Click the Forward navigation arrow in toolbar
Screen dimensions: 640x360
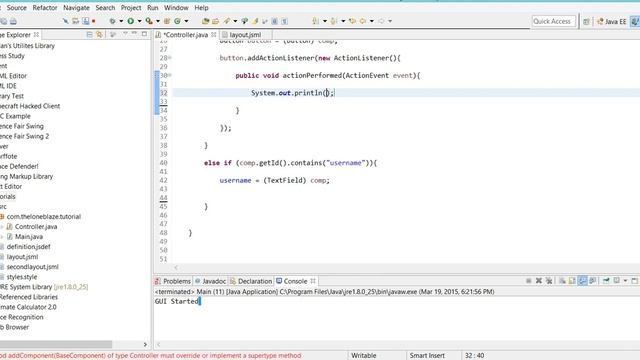click(381, 21)
